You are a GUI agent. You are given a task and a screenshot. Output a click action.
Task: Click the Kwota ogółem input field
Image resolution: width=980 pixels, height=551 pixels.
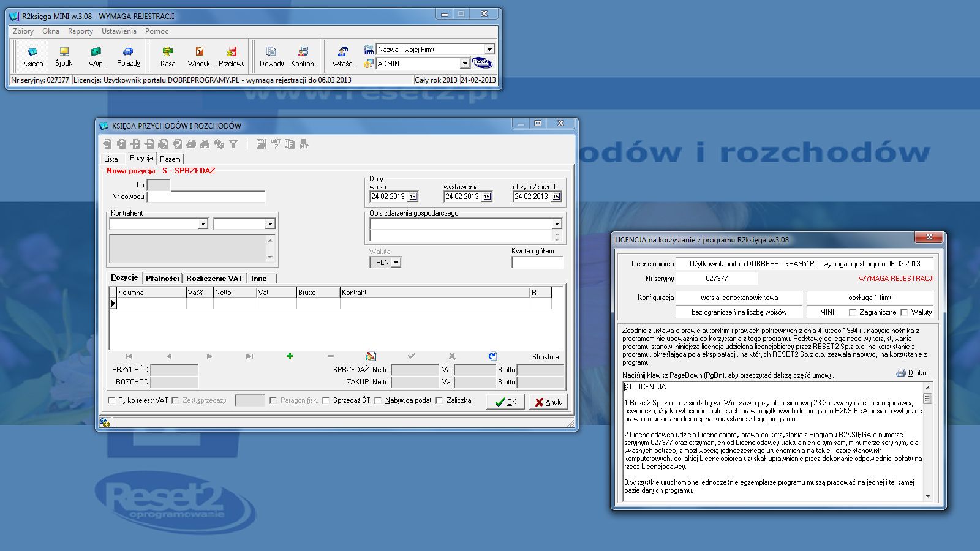click(537, 263)
